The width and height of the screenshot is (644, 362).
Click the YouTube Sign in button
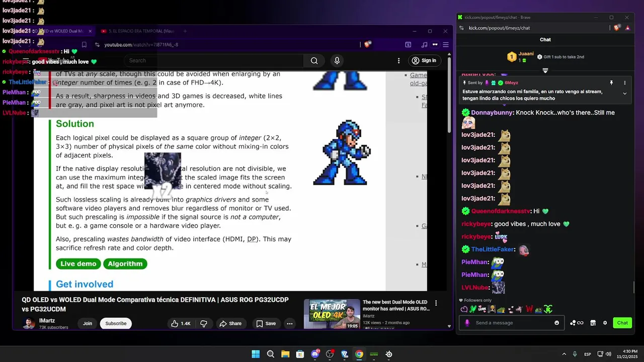coord(424,61)
